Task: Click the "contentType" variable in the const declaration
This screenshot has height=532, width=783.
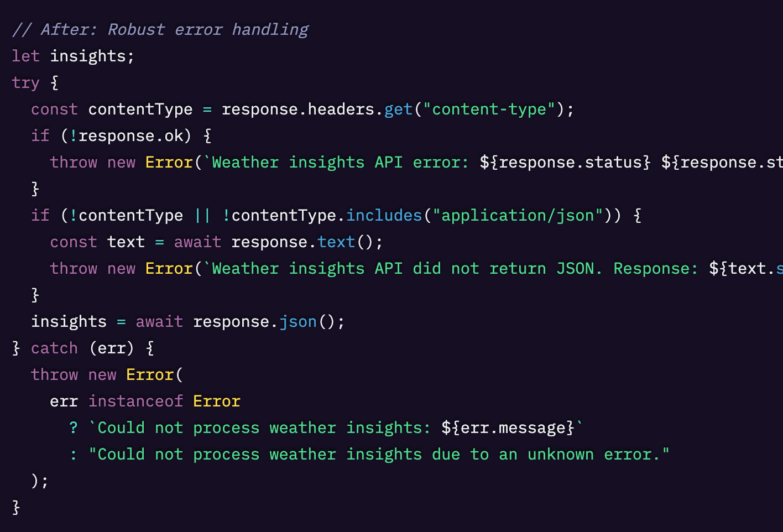Action: [x=140, y=109]
